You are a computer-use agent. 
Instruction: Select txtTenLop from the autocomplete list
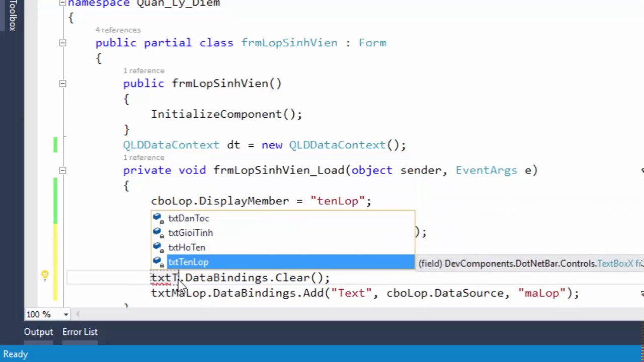pos(188,262)
